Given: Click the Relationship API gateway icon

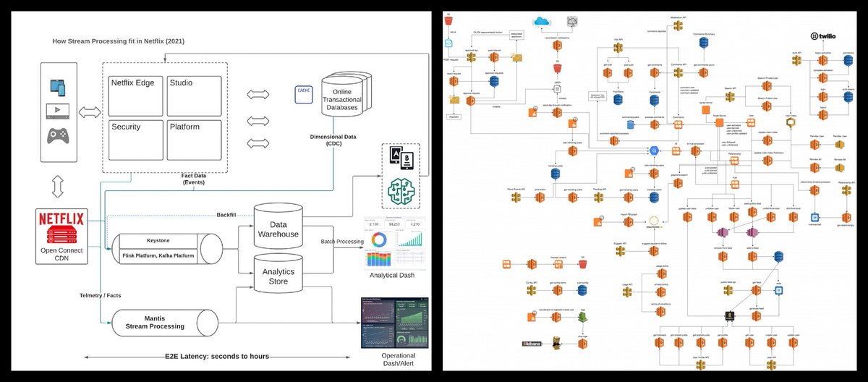Looking at the screenshot, I should (846, 189).
